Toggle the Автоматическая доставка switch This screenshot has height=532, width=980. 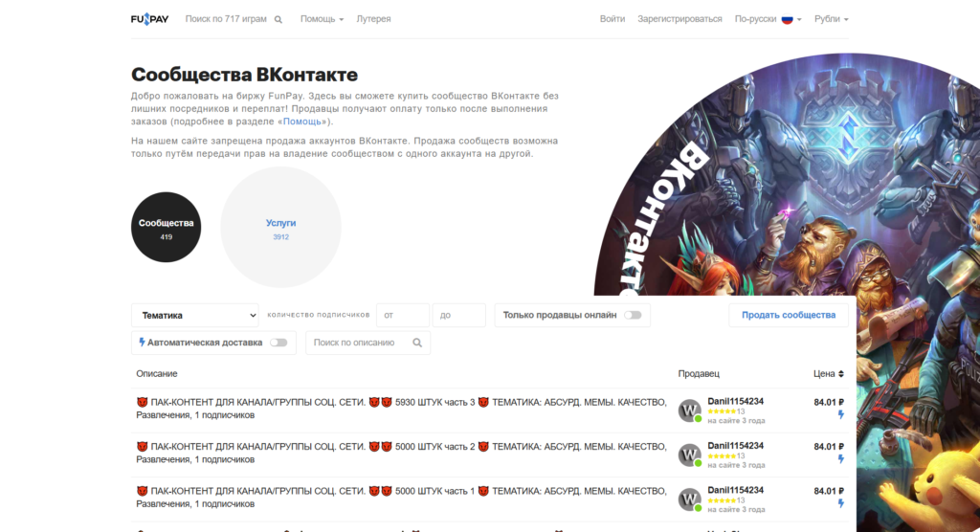278,343
